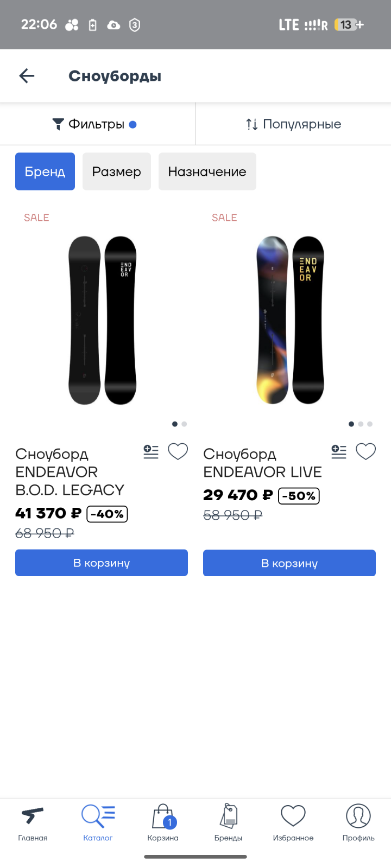
Task: Add B.O.D. Legacy snowboard to comparison
Action: (151, 451)
